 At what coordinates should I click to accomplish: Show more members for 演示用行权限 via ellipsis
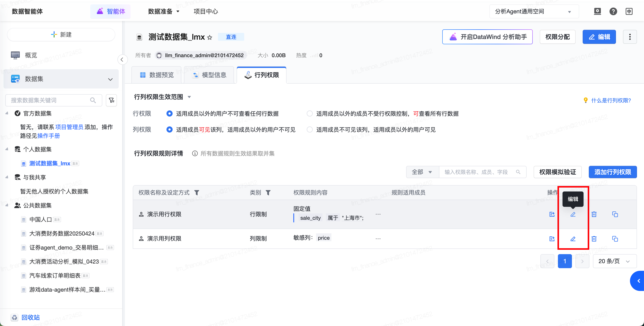[x=378, y=214]
